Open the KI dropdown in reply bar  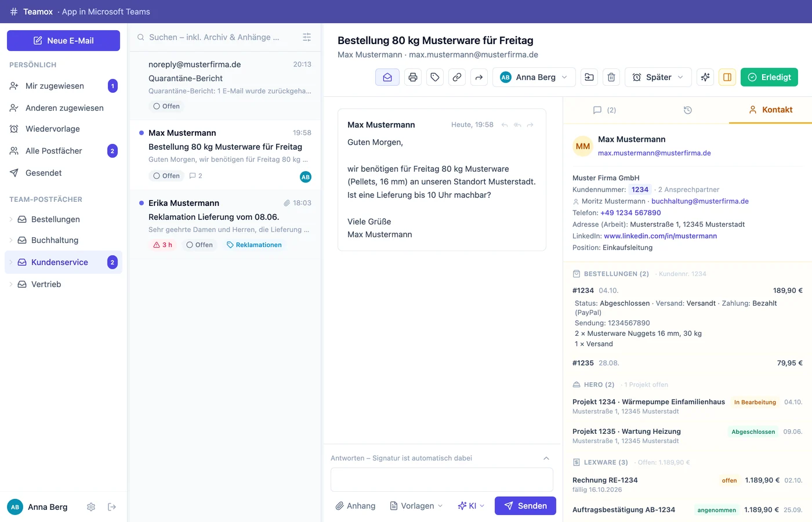(x=471, y=506)
